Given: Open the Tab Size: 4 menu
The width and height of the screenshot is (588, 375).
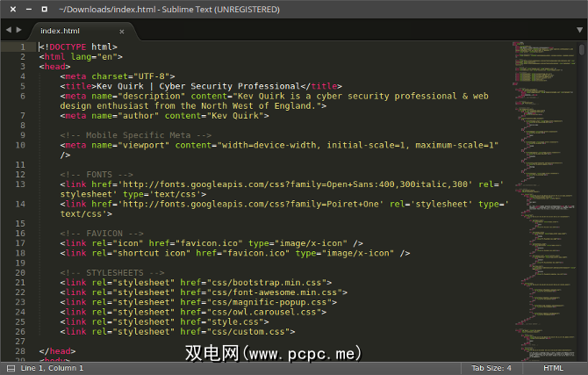Looking at the screenshot, I should click(491, 368).
